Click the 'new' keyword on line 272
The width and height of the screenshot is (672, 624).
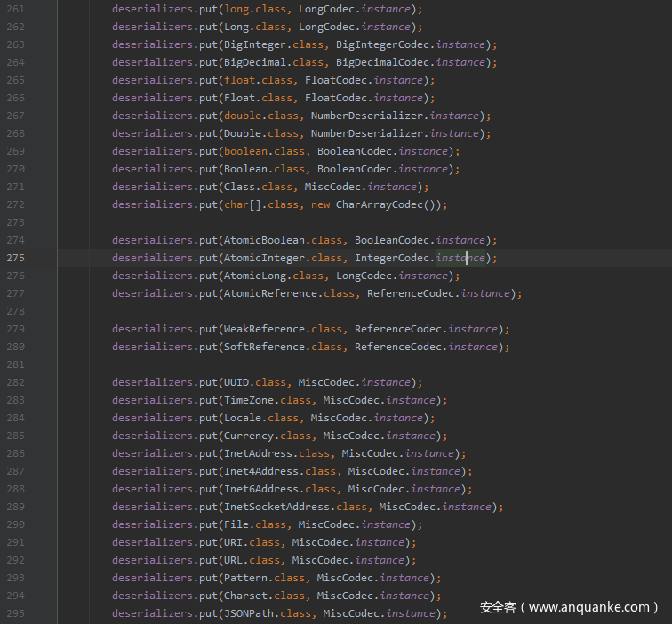[320, 204]
